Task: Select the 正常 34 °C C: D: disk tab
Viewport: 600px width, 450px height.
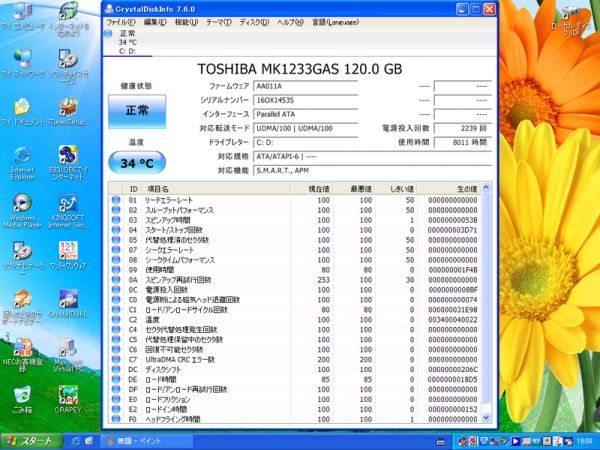Action: coord(127,42)
